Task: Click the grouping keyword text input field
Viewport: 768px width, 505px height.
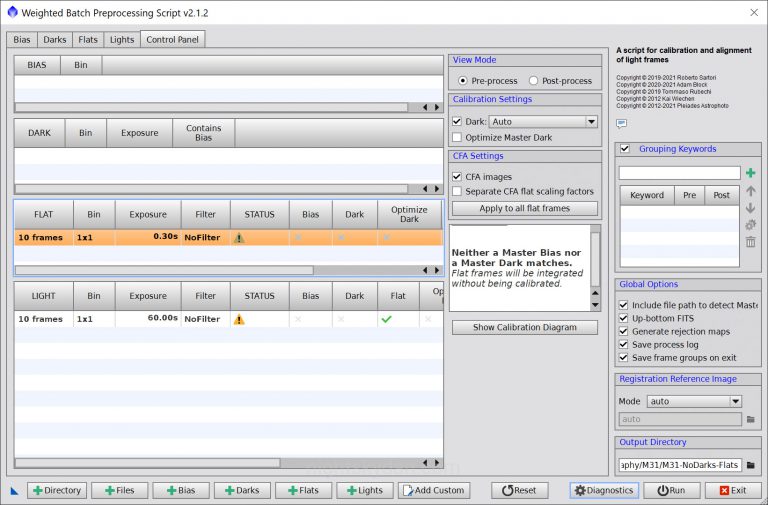Action: tap(679, 173)
